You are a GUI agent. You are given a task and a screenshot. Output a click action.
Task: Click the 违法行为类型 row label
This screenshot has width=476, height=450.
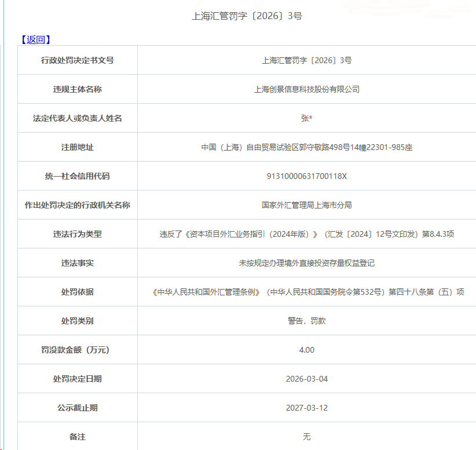pos(78,234)
